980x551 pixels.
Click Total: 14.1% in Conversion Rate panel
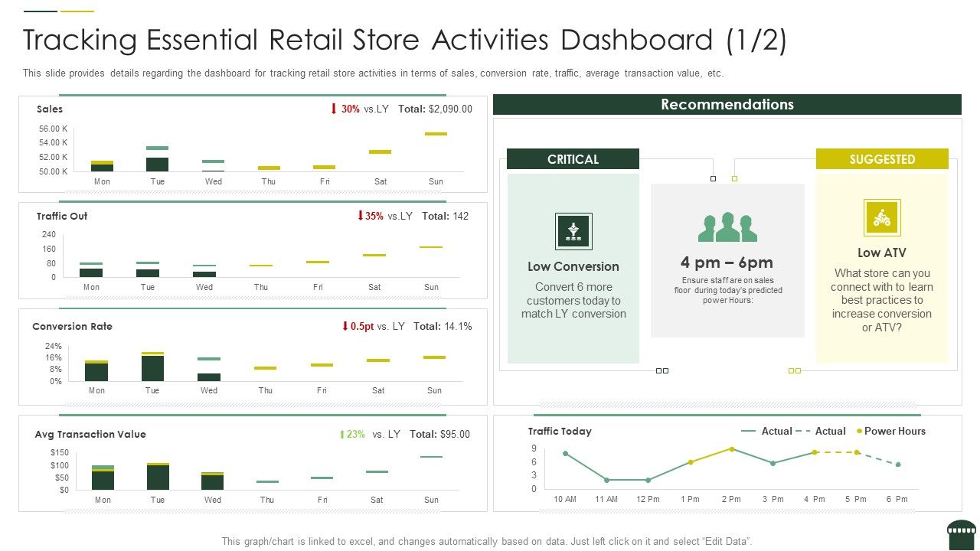click(443, 326)
